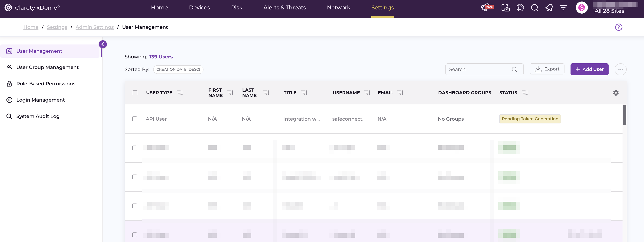Open the pink user avatar menu
This screenshot has height=242, width=644.
(x=582, y=8)
